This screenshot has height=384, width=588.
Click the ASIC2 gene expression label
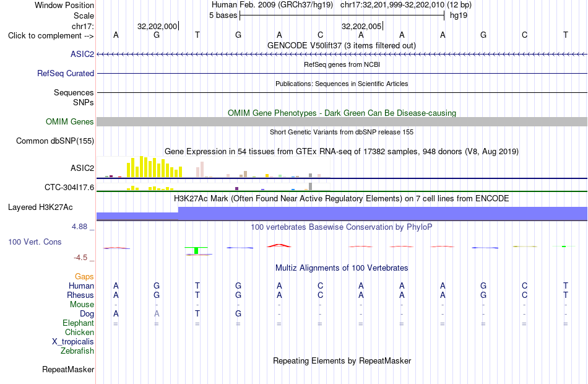pyautogui.click(x=82, y=168)
